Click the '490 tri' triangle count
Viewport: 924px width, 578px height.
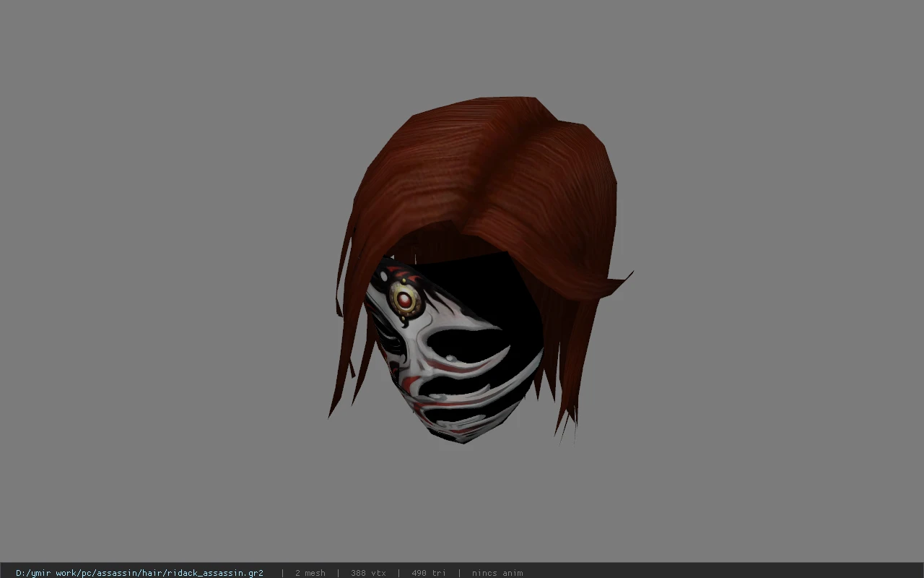tap(429, 573)
